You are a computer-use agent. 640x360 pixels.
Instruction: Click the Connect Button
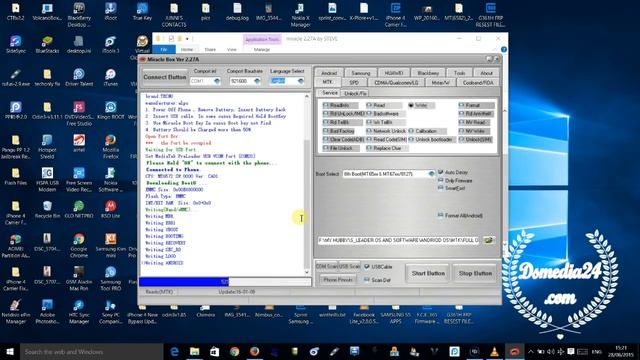pyautogui.click(x=164, y=77)
